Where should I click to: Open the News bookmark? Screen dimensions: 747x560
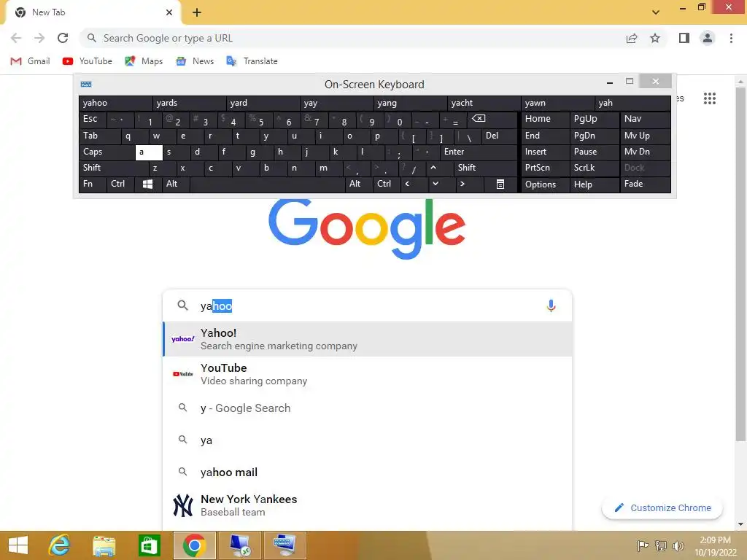195,61
